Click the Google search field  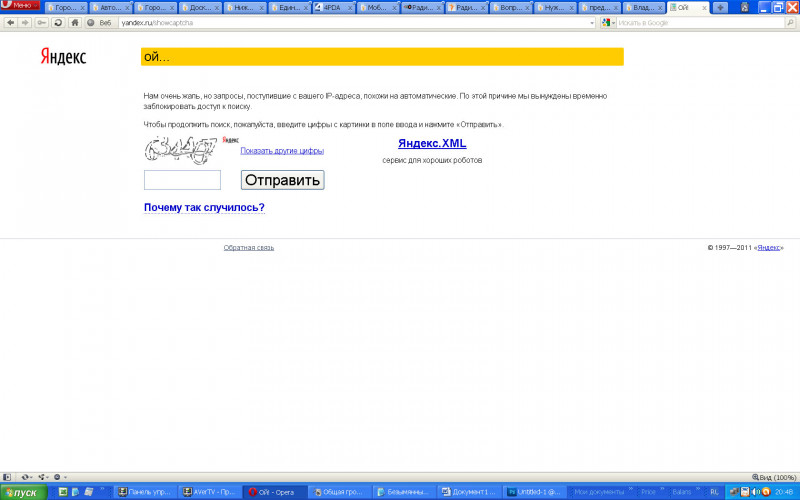(701, 22)
